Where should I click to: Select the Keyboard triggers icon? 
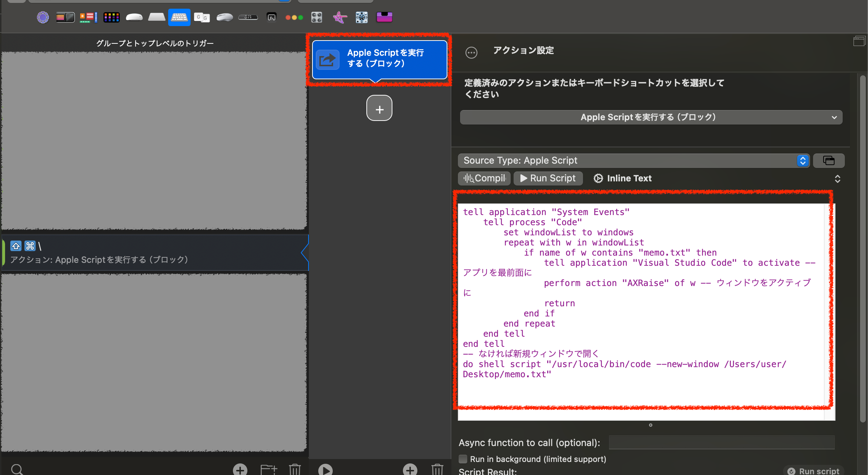(179, 17)
